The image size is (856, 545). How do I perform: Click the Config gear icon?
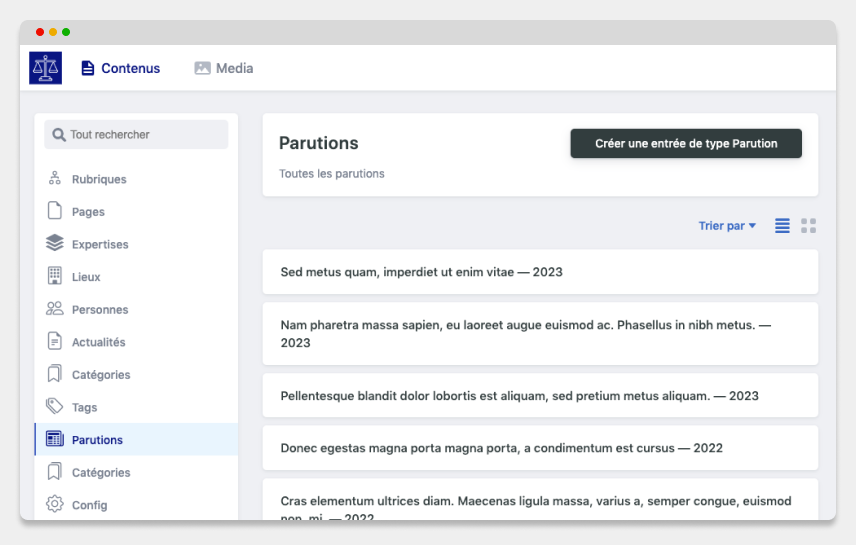pos(55,503)
